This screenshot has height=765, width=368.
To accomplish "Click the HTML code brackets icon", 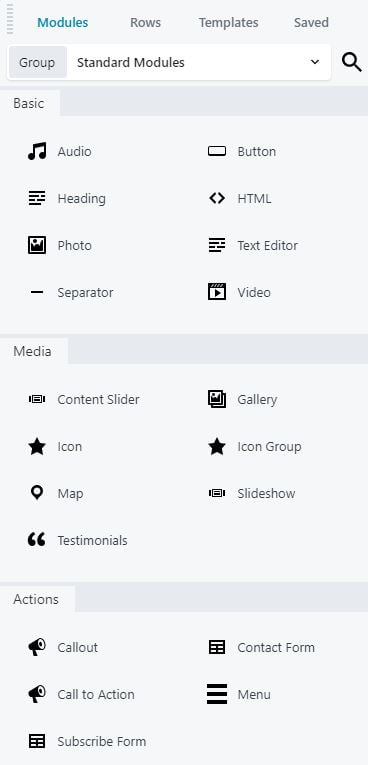I will 217,198.
